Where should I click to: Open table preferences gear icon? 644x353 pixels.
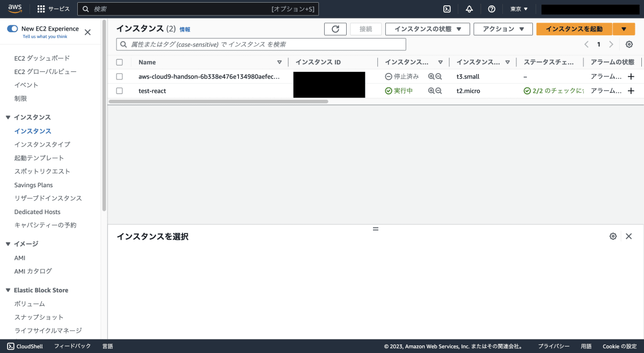pos(630,45)
